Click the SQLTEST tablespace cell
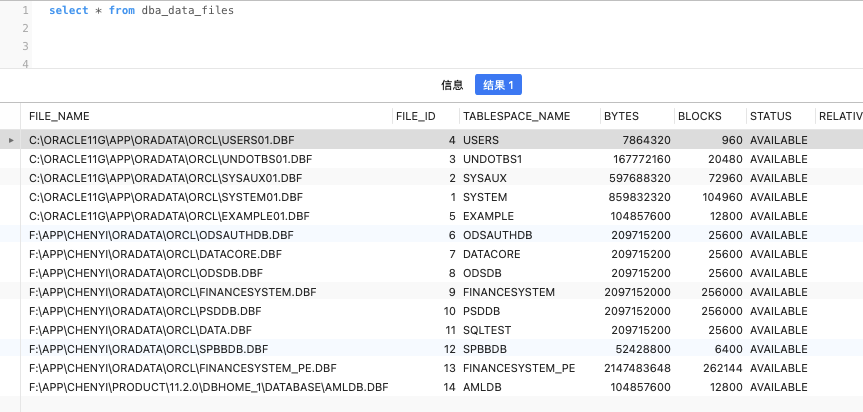 [x=487, y=330]
